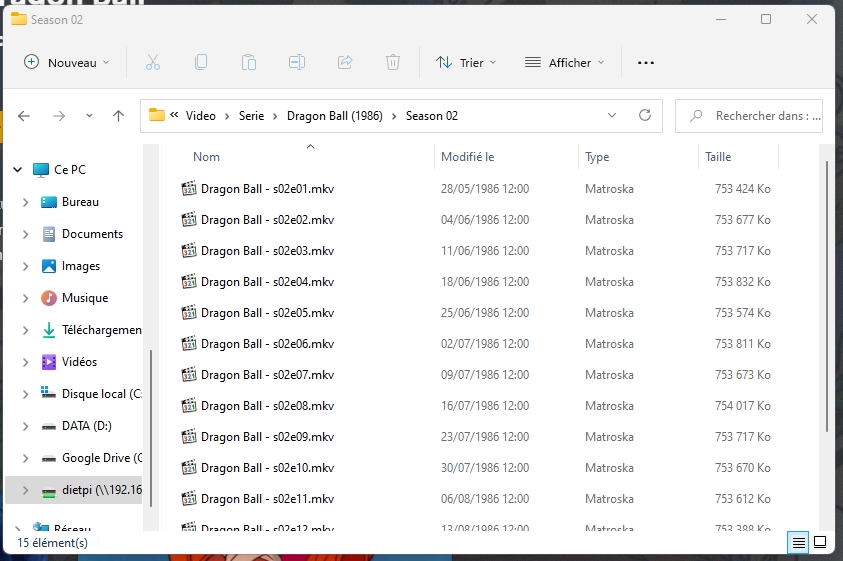Click the file icon of s02e09.mkv

point(189,437)
